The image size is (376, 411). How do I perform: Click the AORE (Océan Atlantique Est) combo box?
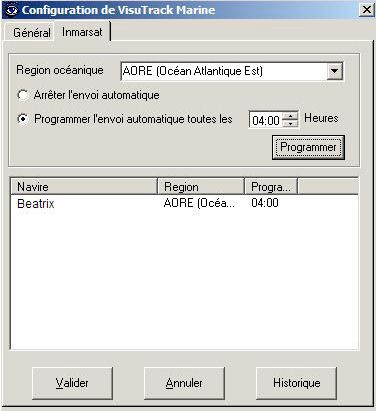tap(231, 71)
